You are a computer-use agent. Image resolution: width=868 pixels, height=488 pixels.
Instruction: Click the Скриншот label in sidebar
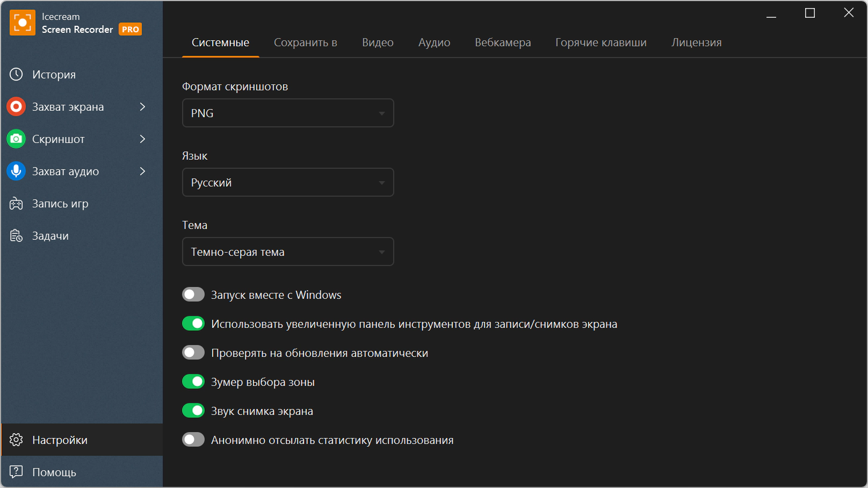(59, 139)
